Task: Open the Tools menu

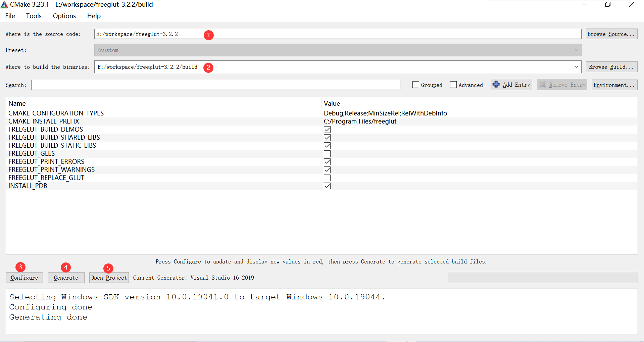Action: [x=34, y=16]
